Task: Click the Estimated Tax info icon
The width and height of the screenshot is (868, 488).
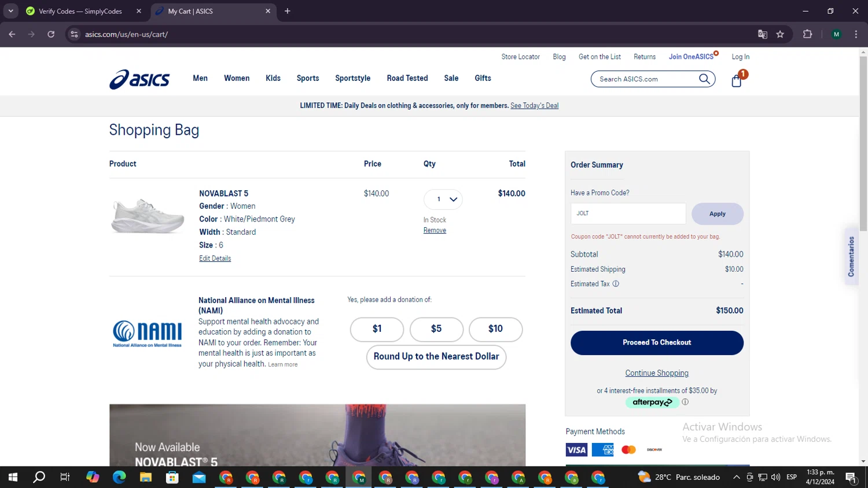Action: coord(616,284)
